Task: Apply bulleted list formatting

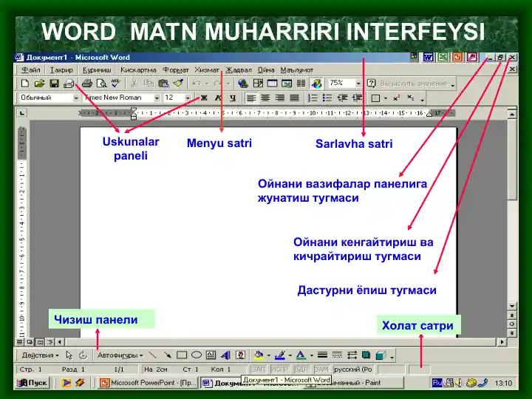Action: click(x=327, y=98)
